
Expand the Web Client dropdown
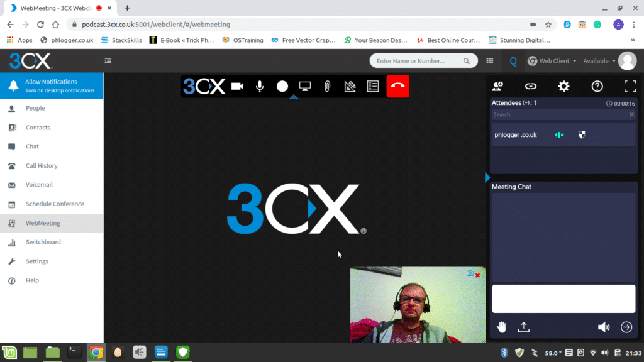coord(553,61)
